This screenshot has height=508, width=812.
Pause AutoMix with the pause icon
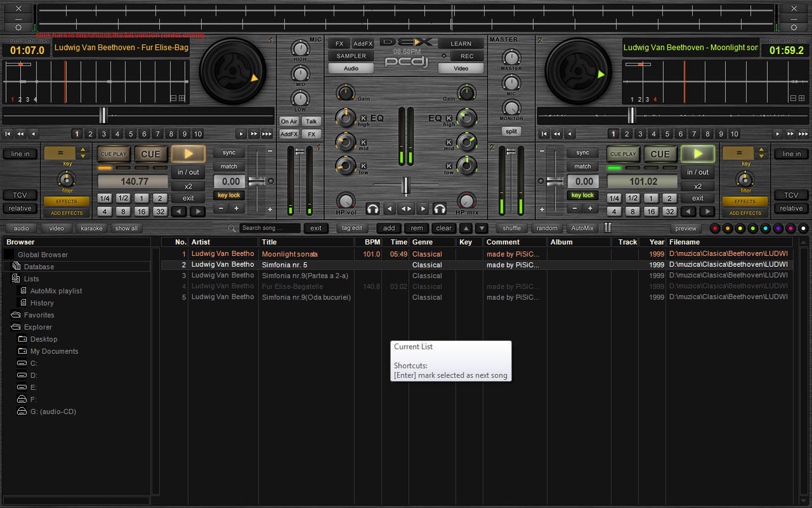click(x=607, y=227)
